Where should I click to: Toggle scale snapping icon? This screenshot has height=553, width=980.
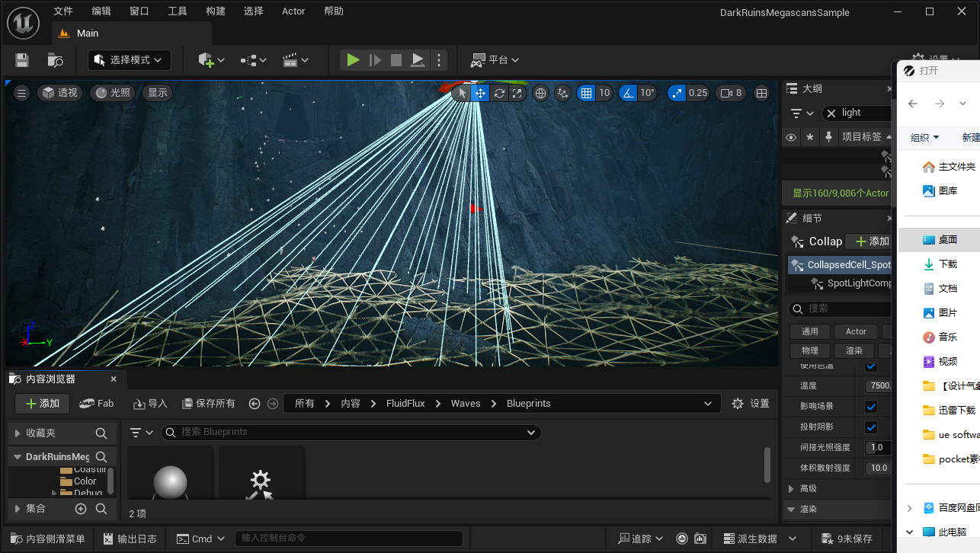[677, 93]
